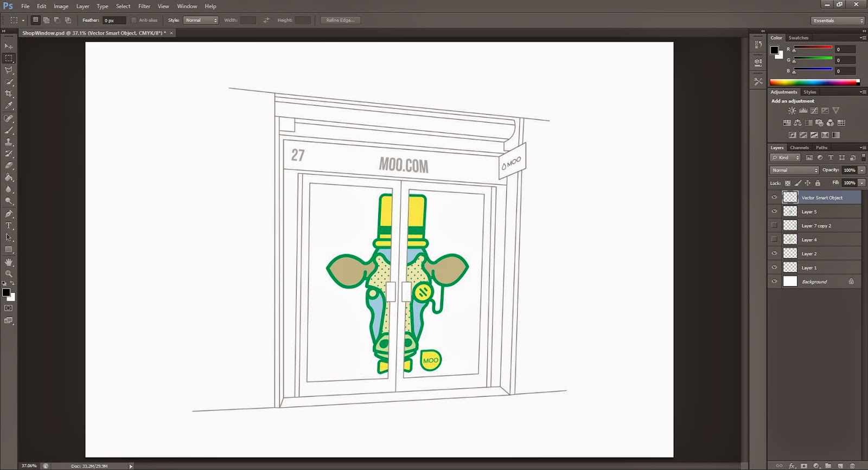Viewport: 868px width, 470px height.
Task: Open Opacity slider dropdown arrow
Action: click(x=861, y=170)
